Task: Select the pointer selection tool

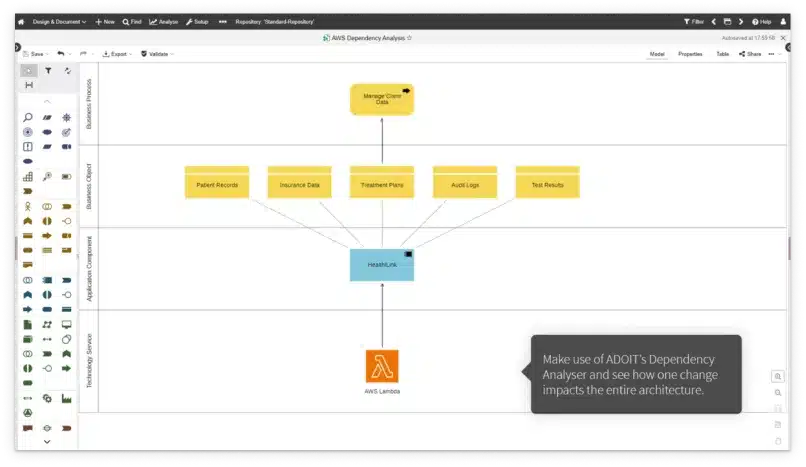Action: click(29, 71)
